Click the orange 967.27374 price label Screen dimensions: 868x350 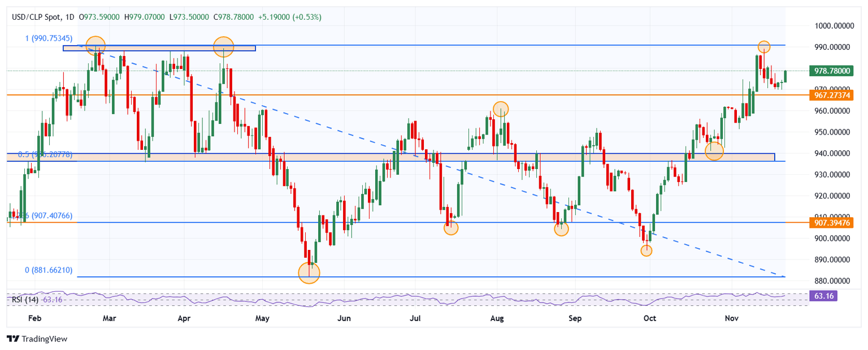pyautogui.click(x=831, y=96)
